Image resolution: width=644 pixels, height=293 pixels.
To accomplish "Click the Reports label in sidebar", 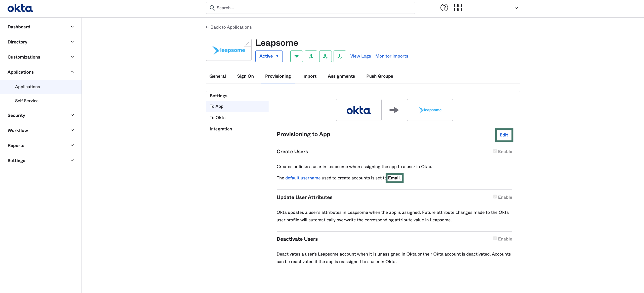I will coord(16,145).
